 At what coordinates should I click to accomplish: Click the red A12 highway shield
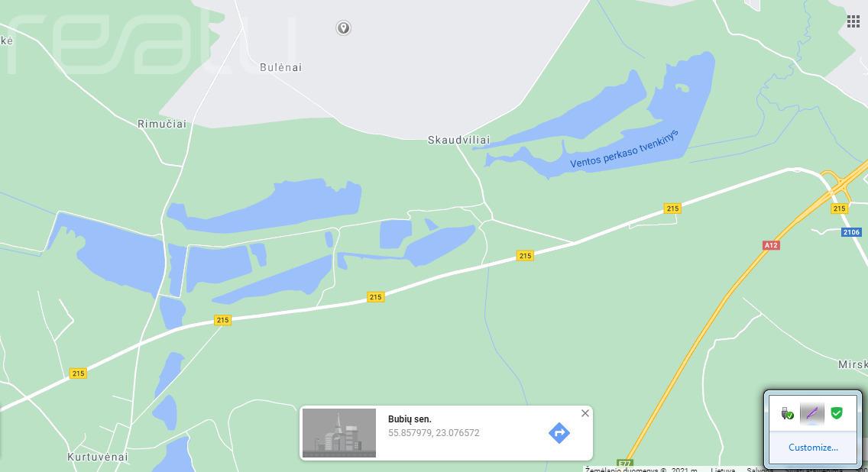pyautogui.click(x=770, y=245)
